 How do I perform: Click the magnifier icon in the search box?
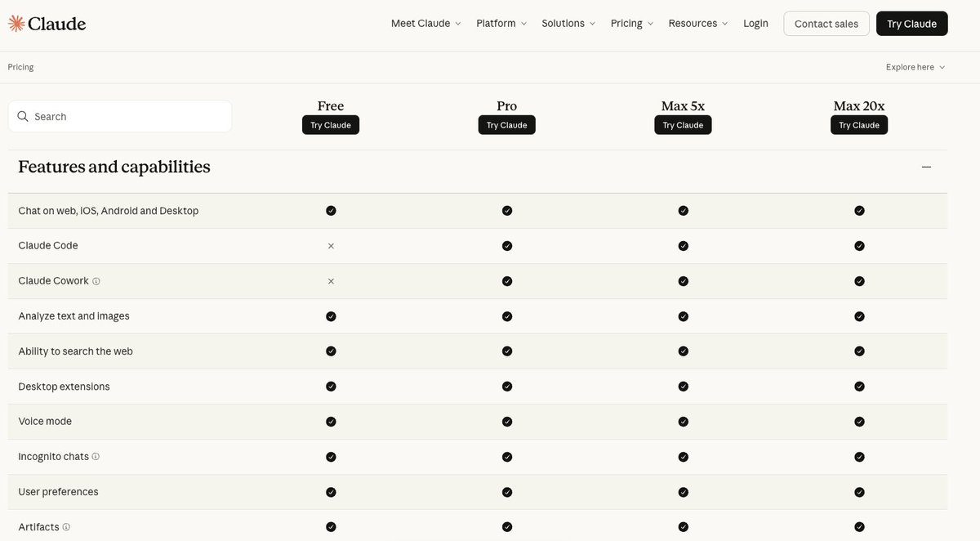(23, 117)
